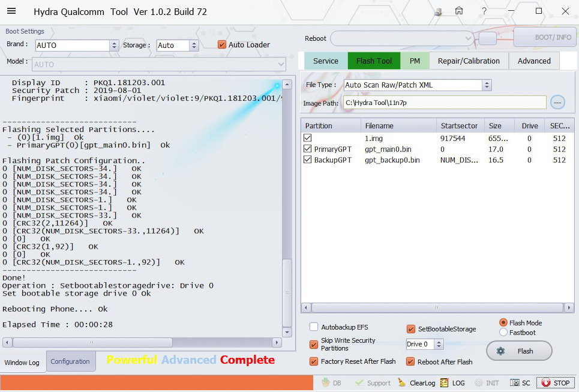Click Drive column header
The image size is (579, 392).
click(530, 126)
